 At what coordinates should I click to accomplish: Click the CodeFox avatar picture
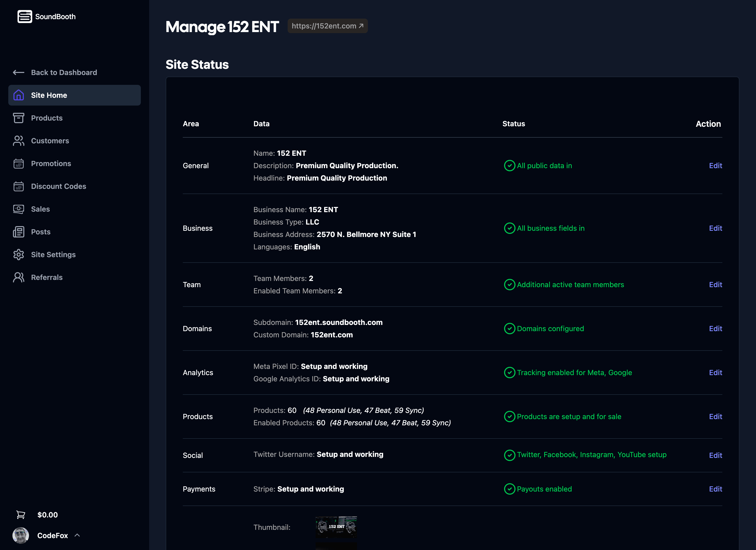pos(20,535)
